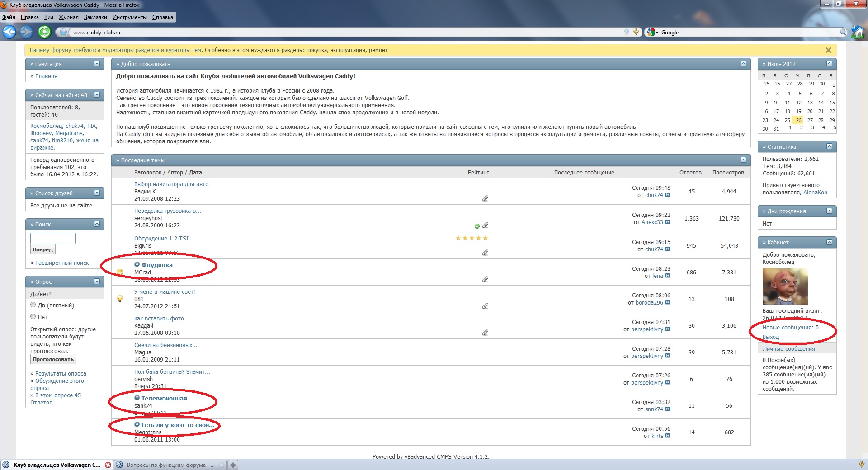The height and width of the screenshot is (470, 868).
Task: Collapse the 'Список друзей' panel
Action: [97, 193]
